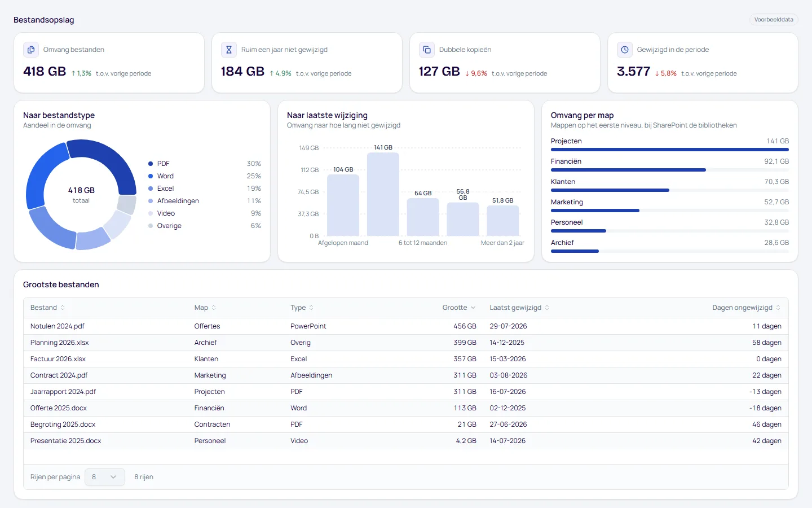
Task: Click the Grootste bestanden heading
Action: tap(61, 284)
